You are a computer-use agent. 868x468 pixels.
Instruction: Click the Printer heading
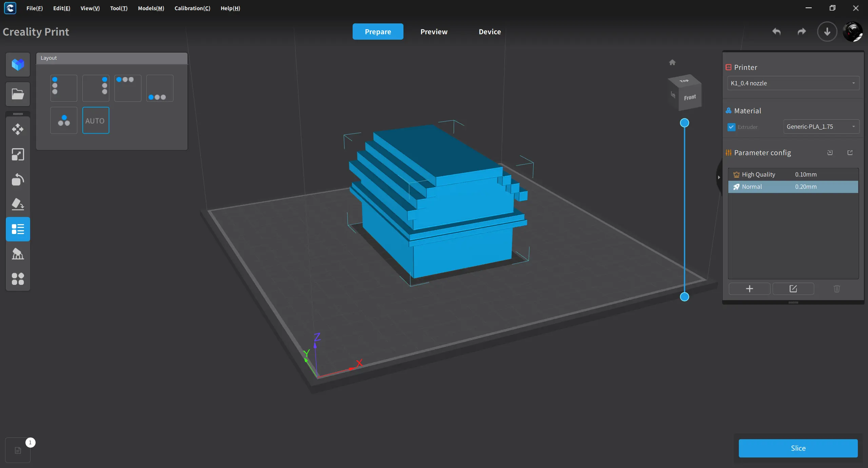[x=745, y=67]
